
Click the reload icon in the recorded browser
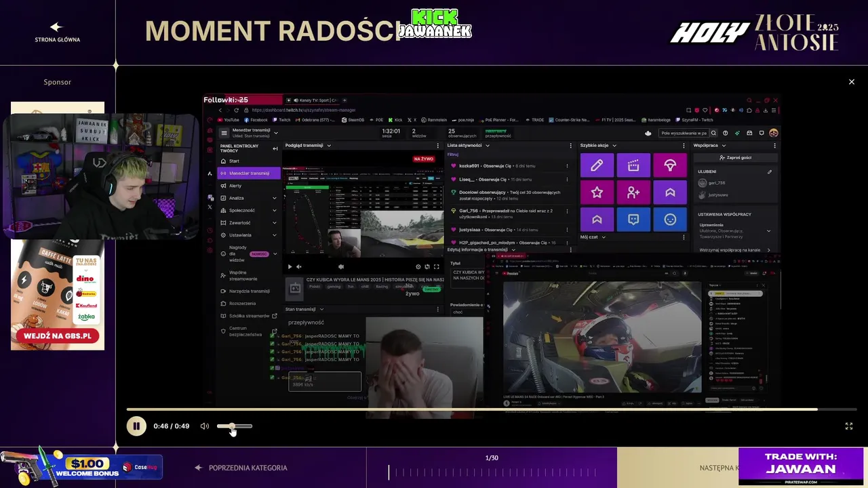pyautogui.click(x=236, y=110)
